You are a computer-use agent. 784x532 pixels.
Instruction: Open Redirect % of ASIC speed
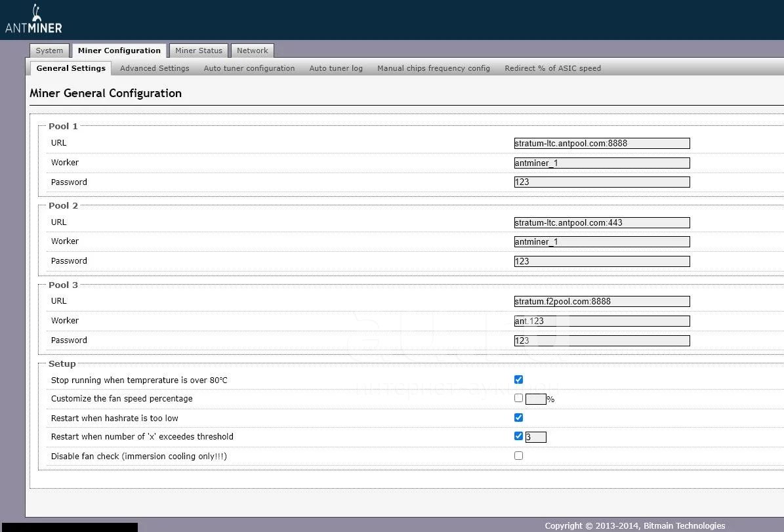[552, 68]
